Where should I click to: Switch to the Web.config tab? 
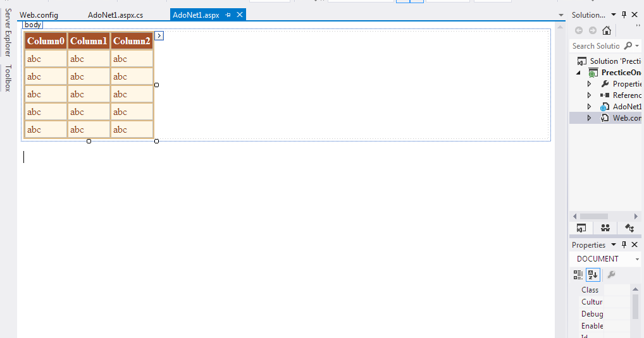tap(39, 15)
